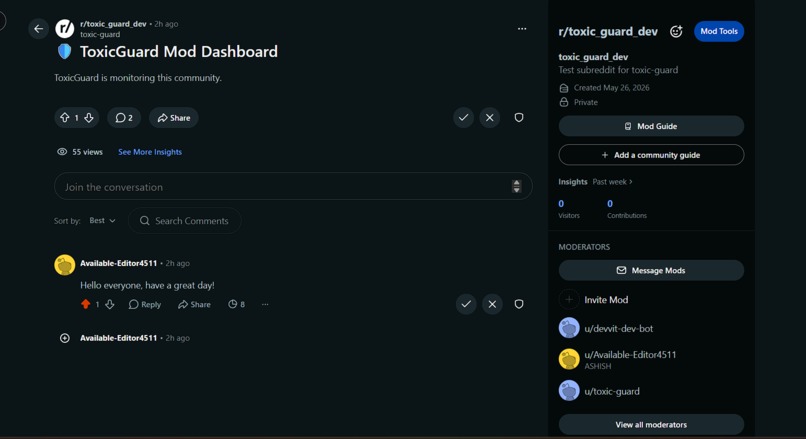Click the Private community label

[x=585, y=102]
